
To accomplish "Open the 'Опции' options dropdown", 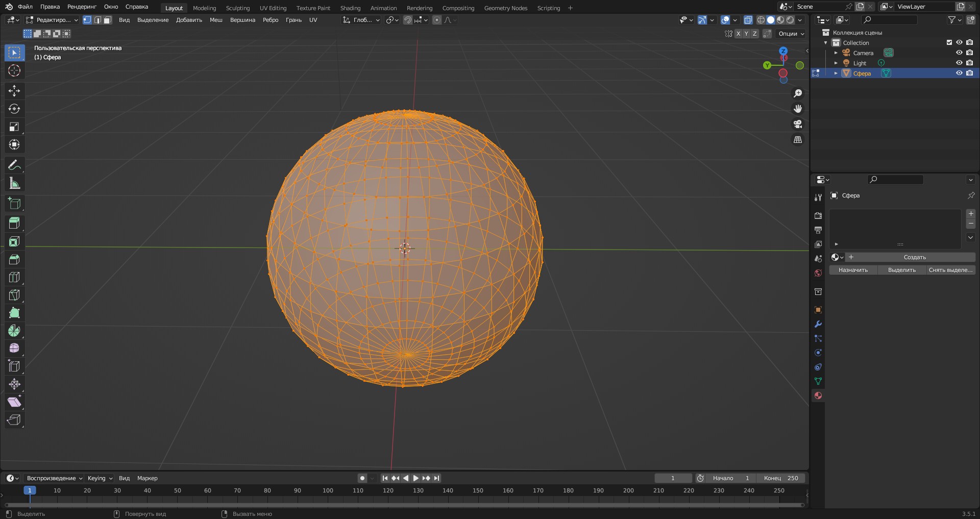I will (791, 34).
